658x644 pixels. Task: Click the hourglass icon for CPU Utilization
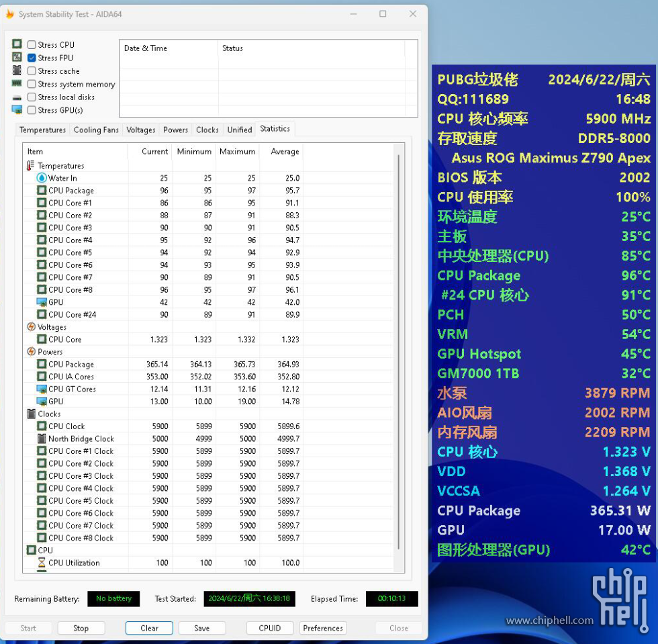click(x=42, y=562)
